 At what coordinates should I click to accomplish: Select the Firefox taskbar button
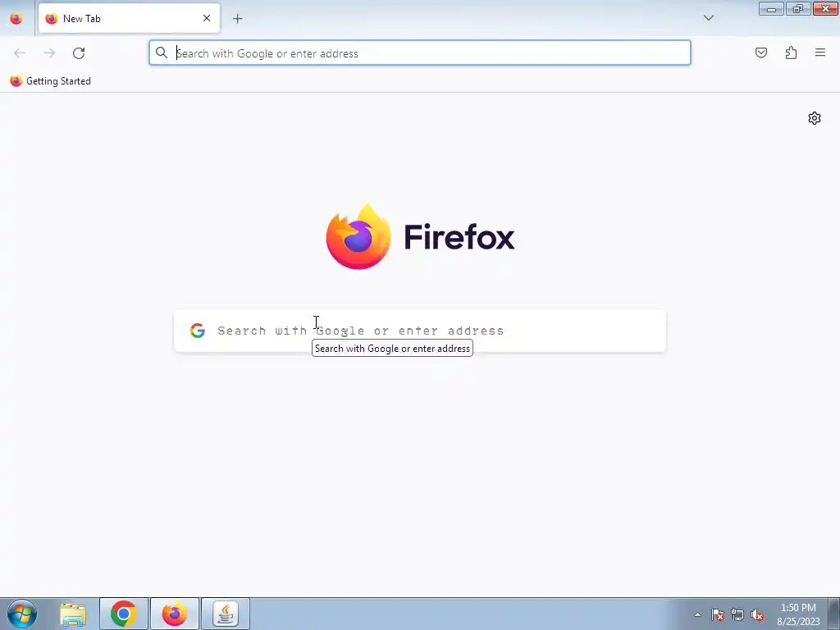point(175,614)
